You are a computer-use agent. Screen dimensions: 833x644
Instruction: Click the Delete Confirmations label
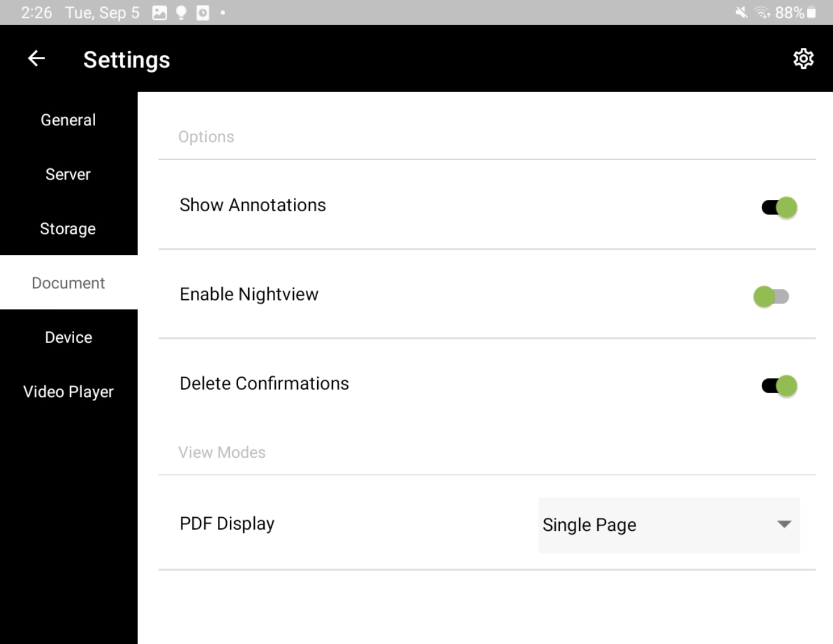264,384
